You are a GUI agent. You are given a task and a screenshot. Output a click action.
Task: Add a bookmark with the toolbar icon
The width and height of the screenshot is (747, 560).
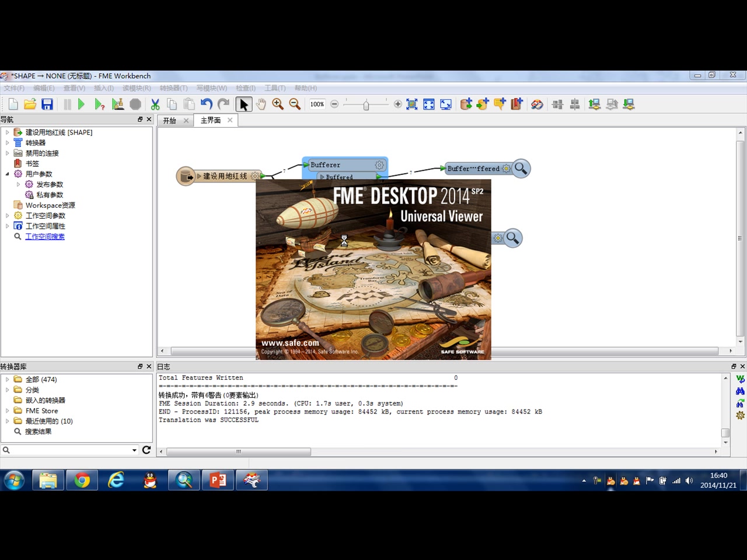(516, 104)
